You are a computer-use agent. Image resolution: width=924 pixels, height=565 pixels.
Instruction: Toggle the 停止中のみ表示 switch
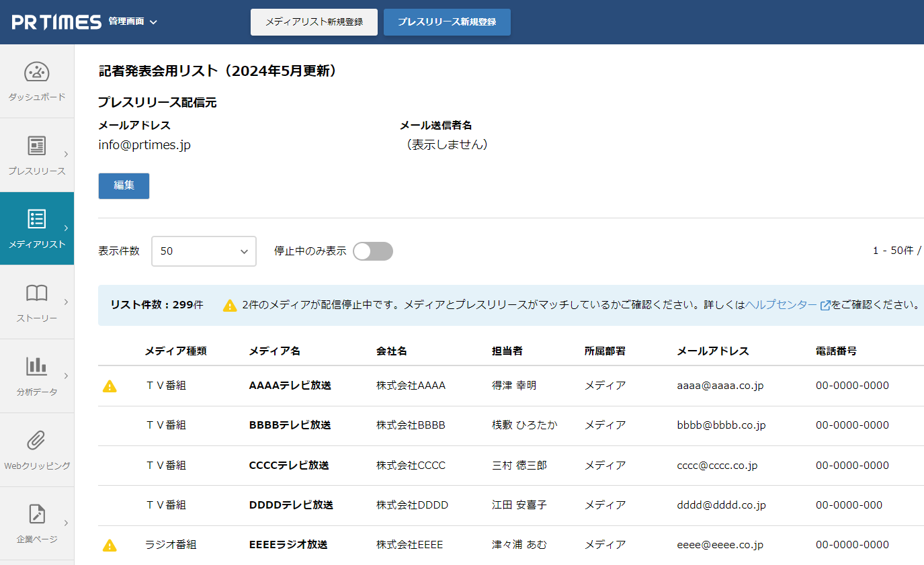click(x=373, y=251)
